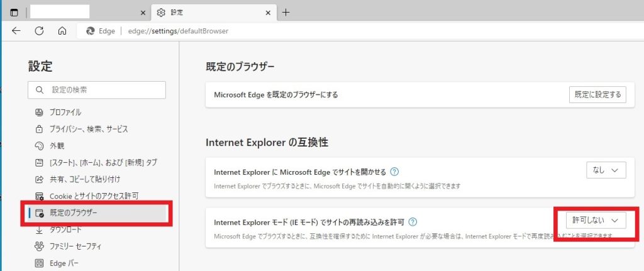Click the page refresh icon
The height and width of the screenshot is (271, 644).
coord(39,31)
